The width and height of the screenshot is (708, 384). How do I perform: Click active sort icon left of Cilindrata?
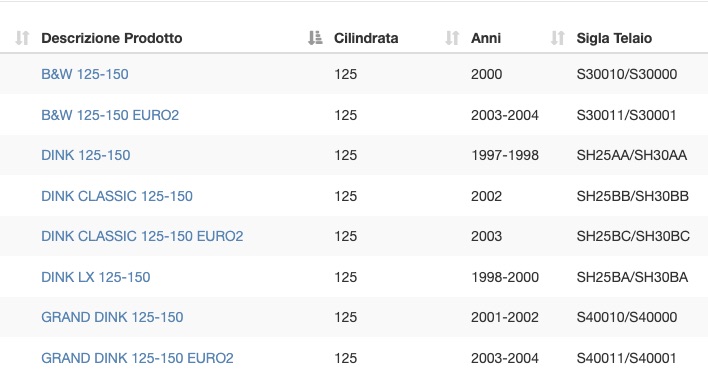(315, 38)
